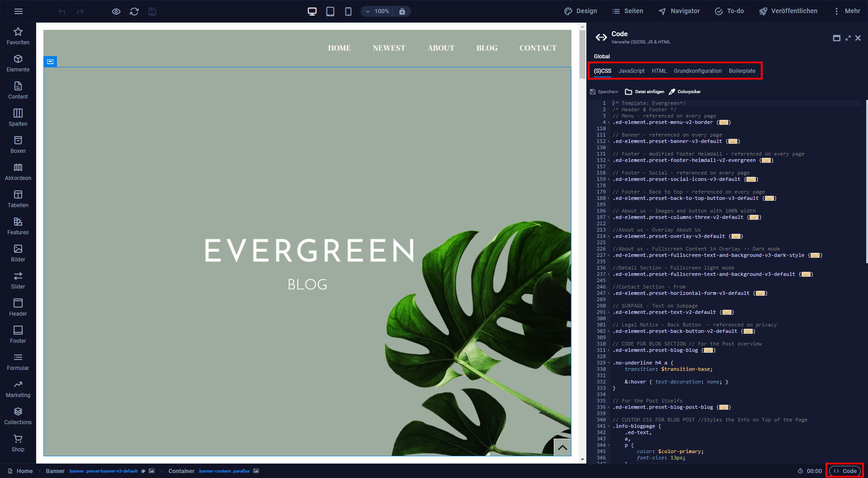Image resolution: width=868 pixels, height=478 pixels.
Task: Expand folded code at line 112
Action: coord(733,142)
